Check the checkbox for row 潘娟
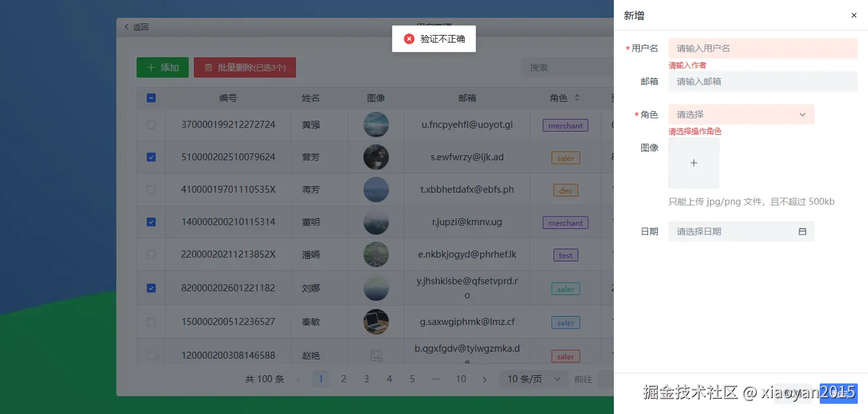868x414 pixels. [x=151, y=254]
